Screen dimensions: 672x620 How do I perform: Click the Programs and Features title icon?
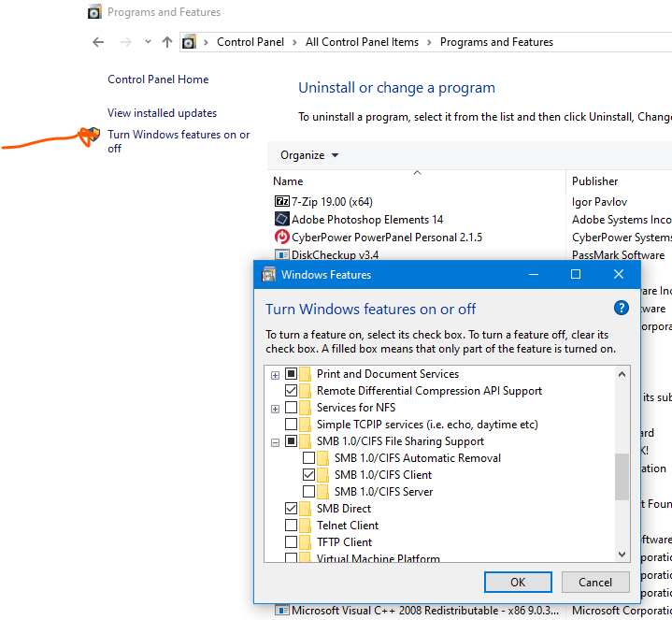94,12
